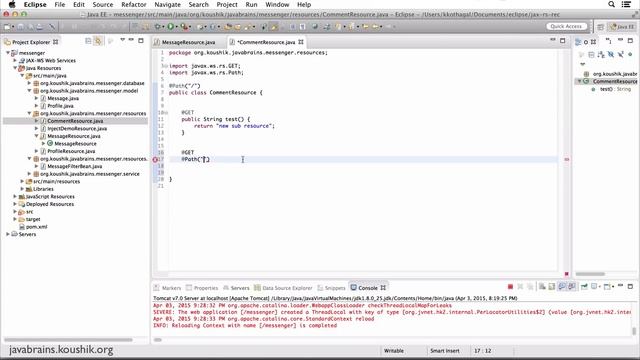640x360 pixels.
Task: Open the Run menu
Action: pos(251,4)
